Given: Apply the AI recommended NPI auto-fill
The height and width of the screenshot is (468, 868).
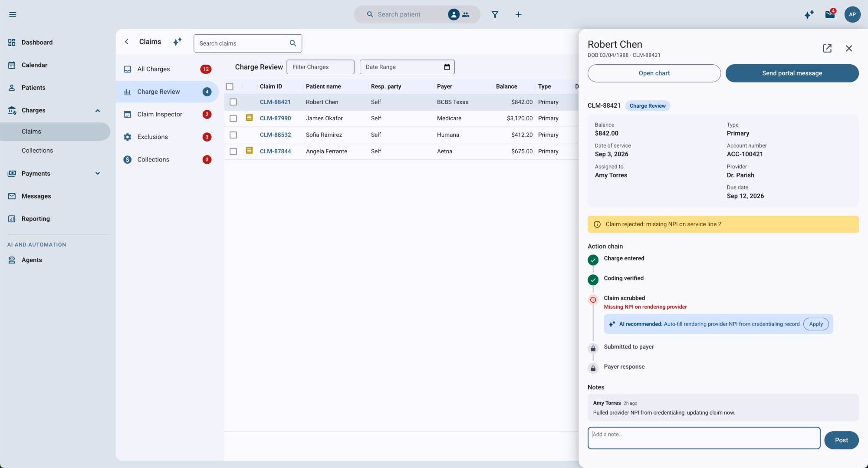Looking at the screenshot, I should point(816,324).
